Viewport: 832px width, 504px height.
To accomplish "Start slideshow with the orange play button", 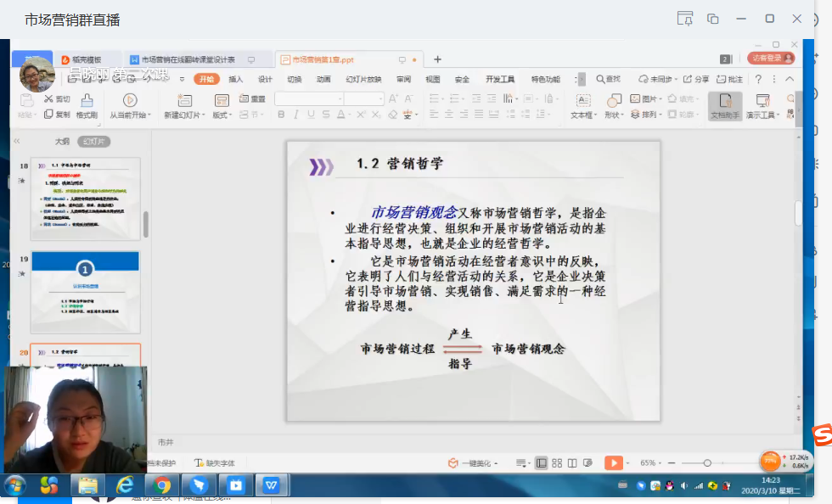I will click(x=612, y=462).
